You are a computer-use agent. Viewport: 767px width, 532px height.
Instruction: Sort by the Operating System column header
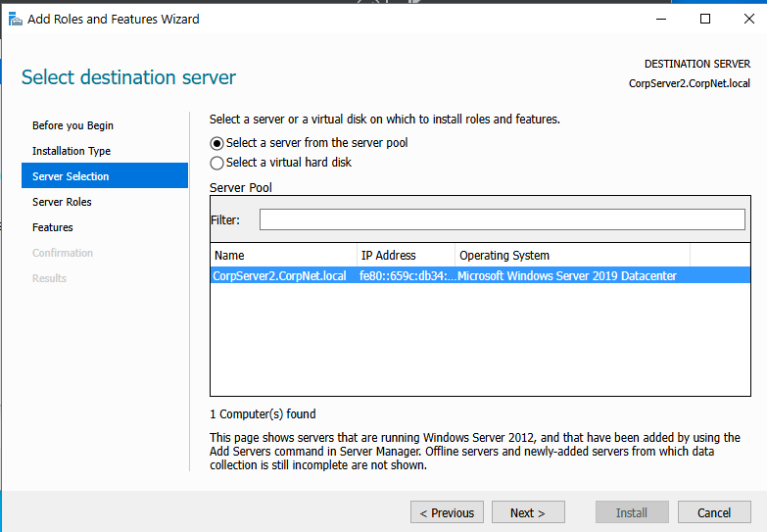click(x=571, y=256)
